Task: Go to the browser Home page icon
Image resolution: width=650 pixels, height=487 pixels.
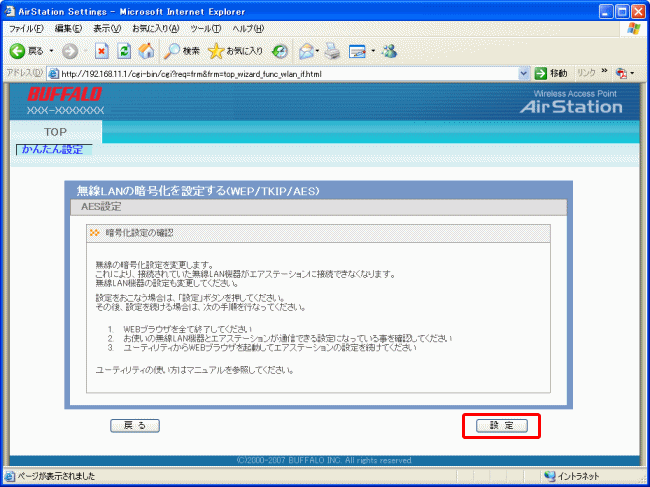Action: 146,50
